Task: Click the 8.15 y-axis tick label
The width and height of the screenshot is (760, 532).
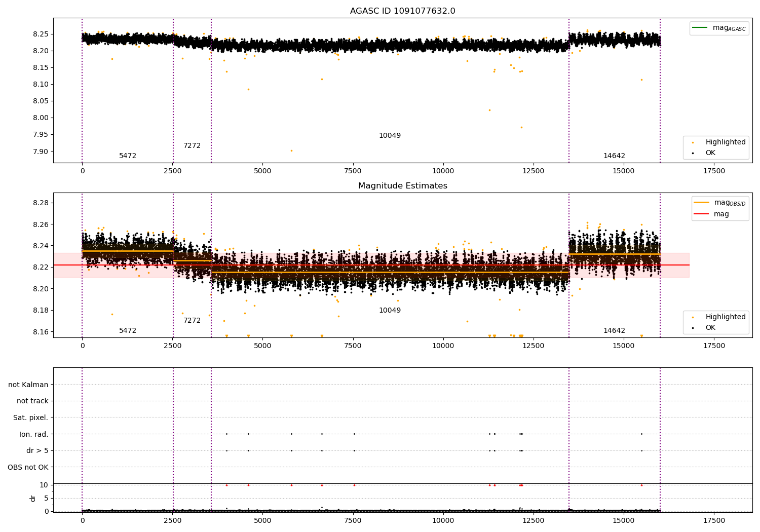Action: [41, 68]
